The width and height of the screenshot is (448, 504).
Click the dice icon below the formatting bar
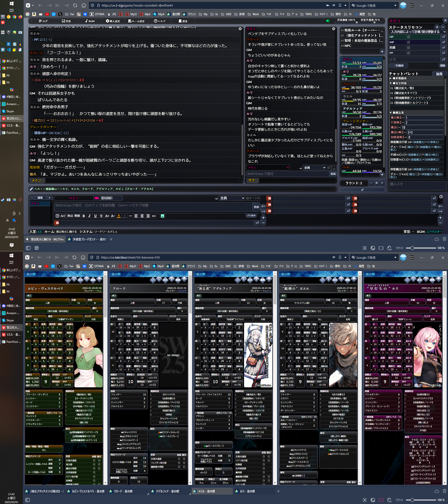57,223
